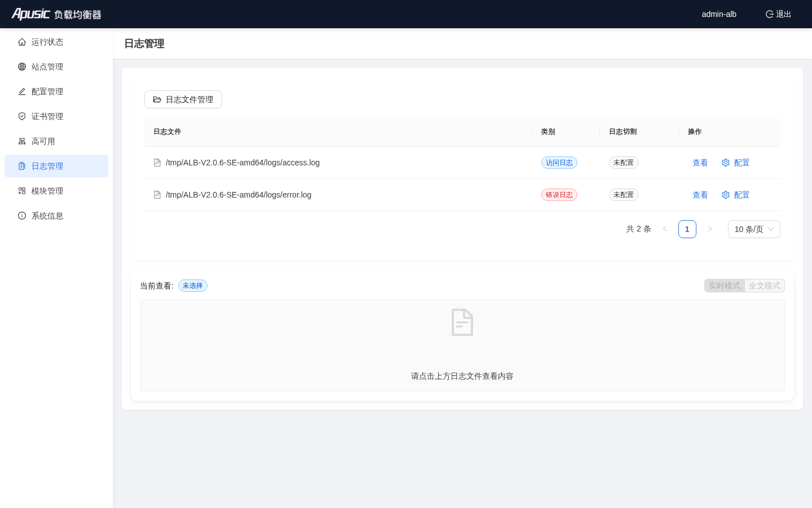The image size is (812, 508).
Task: Click the gear icon in error.log row
Action: click(x=726, y=195)
